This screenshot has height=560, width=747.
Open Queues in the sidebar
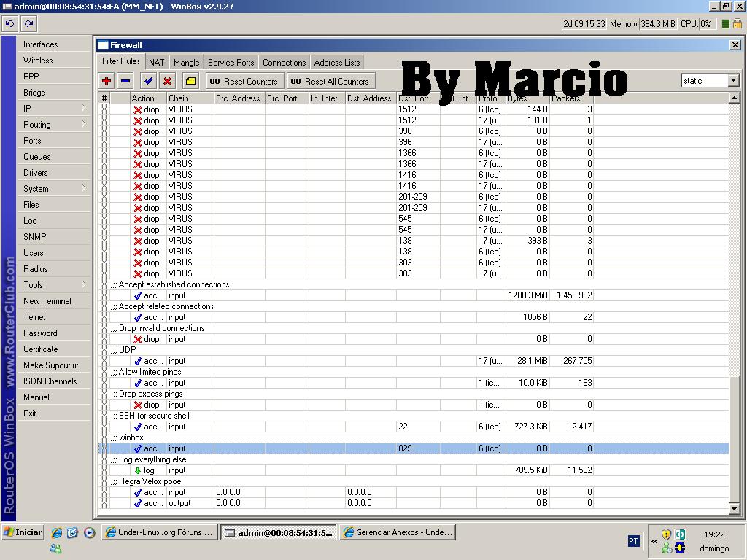pos(54,157)
